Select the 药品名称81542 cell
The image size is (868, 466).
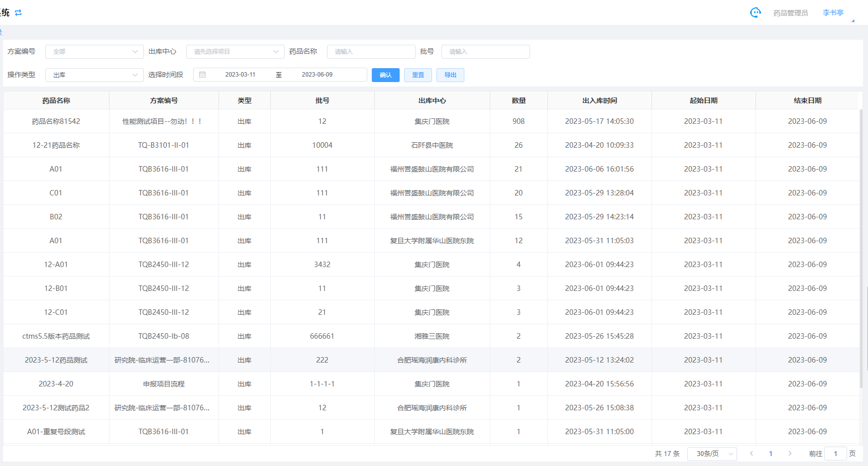click(x=56, y=121)
